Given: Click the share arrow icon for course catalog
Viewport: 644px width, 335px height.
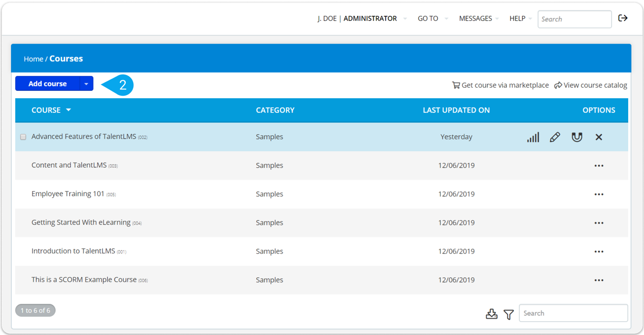Looking at the screenshot, I should (558, 85).
